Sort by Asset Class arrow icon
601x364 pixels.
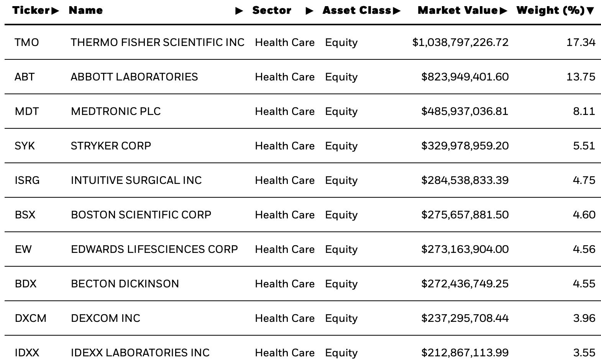(x=397, y=11)
